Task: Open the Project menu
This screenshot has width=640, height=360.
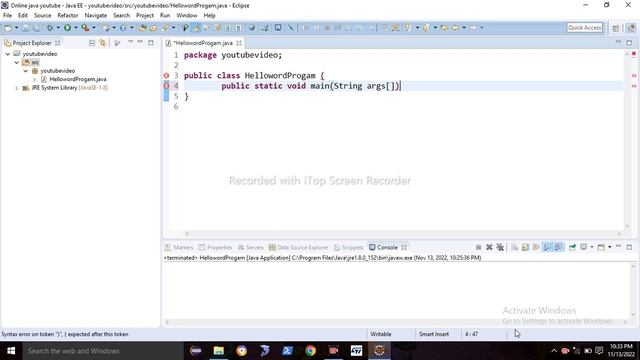Action: (x=145, y=16)
